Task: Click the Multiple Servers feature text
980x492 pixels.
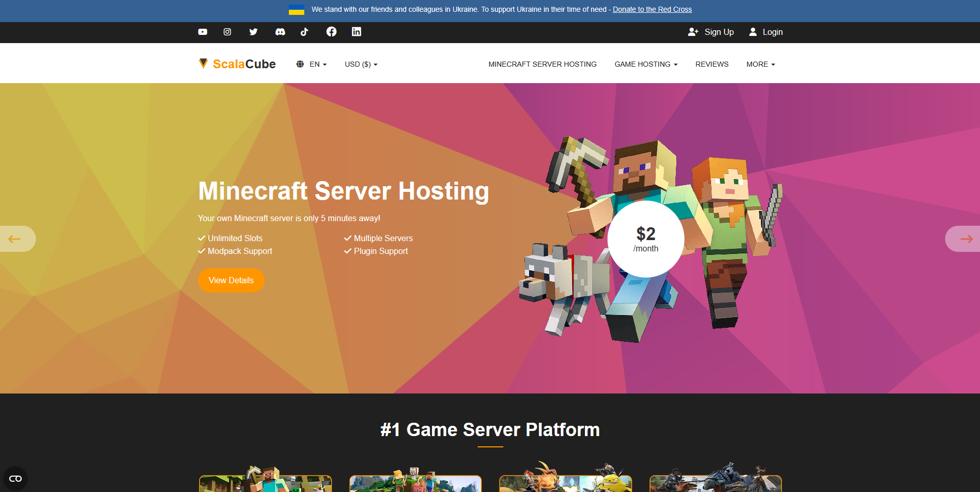Action: [x=383, y=238]
